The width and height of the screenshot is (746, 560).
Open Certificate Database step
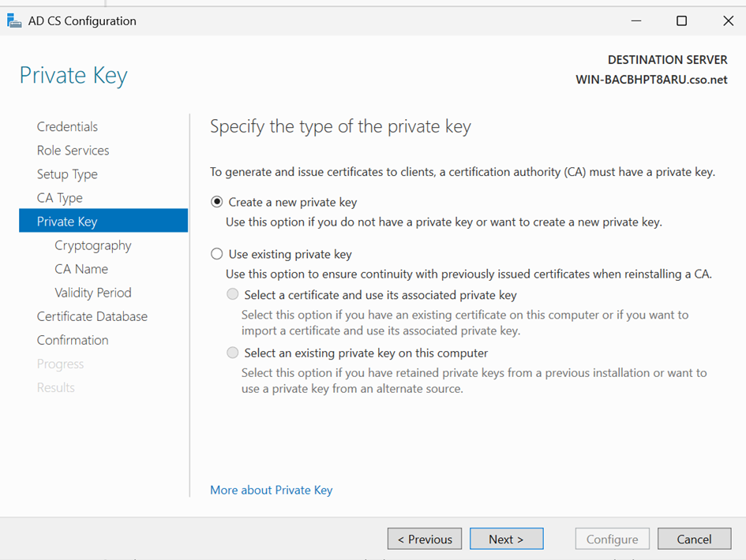tap(92, 316)
